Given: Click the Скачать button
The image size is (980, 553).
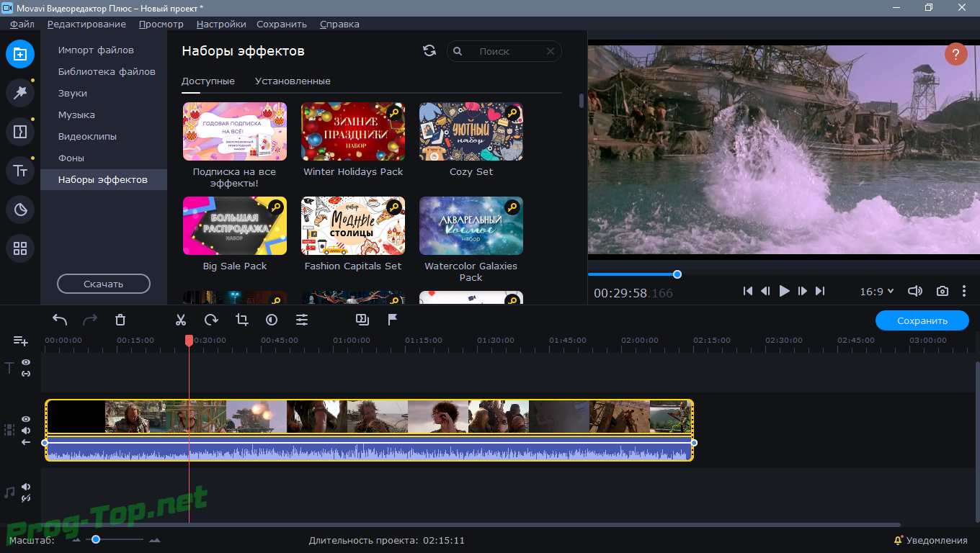Looking at the screenshot, I should [104, 284].
